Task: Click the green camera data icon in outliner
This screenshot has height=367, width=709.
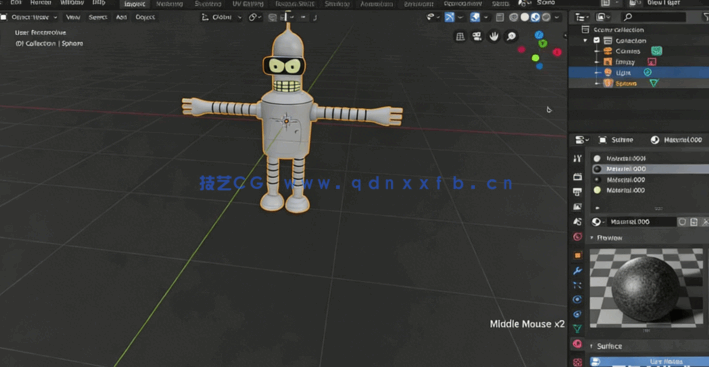Action: [x=656, y=51]
